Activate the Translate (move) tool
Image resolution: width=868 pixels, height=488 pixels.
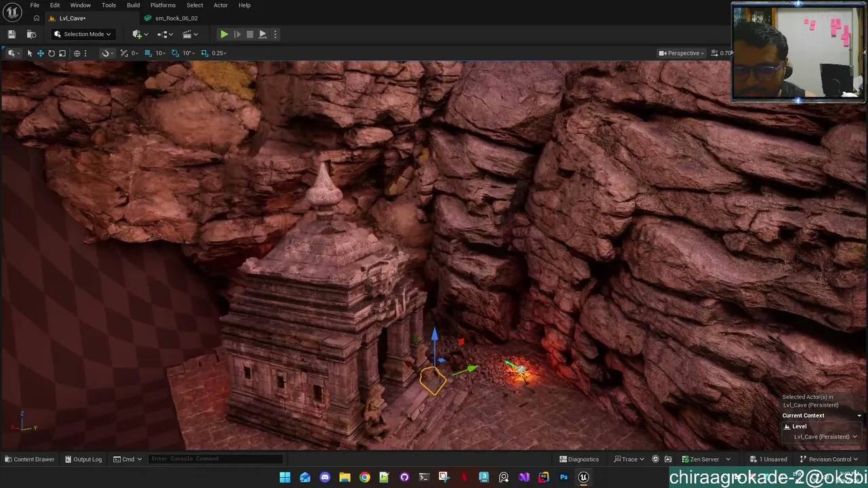40,53
